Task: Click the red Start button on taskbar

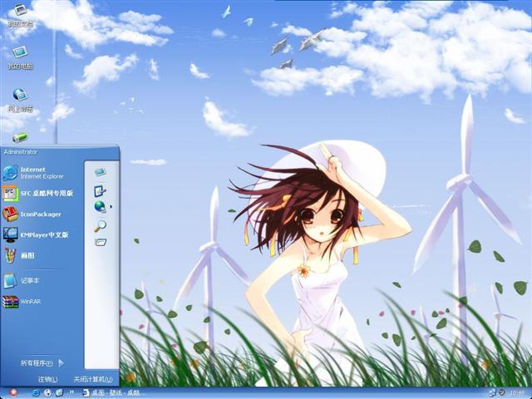Action: (13, 392)
